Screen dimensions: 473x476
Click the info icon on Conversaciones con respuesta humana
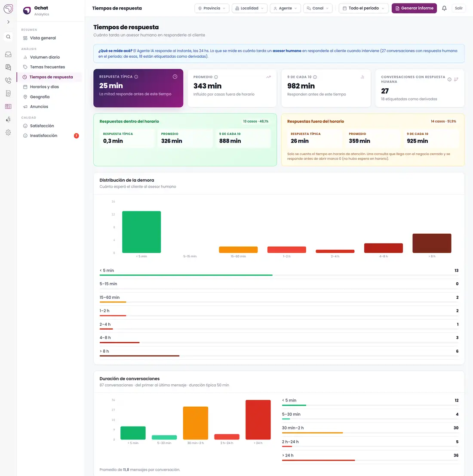click(x=449, y=80)
